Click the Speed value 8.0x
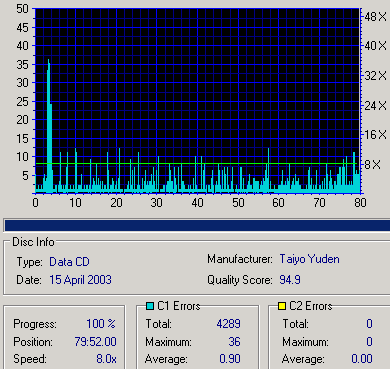This screenshot has width=390, height=369. [x=106, y=359]
